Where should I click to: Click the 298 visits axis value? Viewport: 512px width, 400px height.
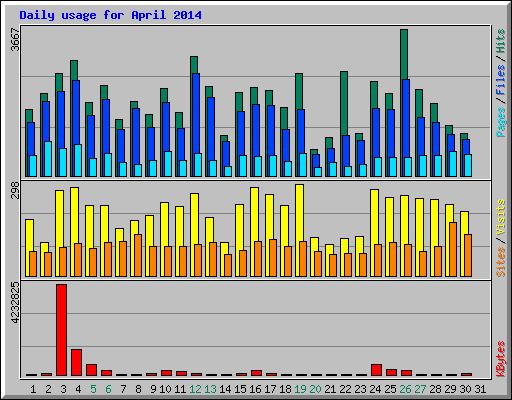click(15, 190)
